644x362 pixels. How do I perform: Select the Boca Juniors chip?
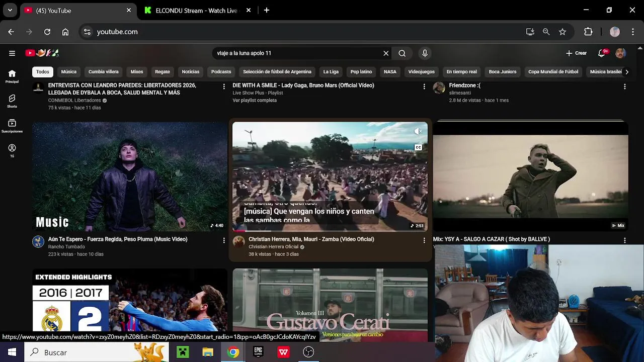[503, 71]
